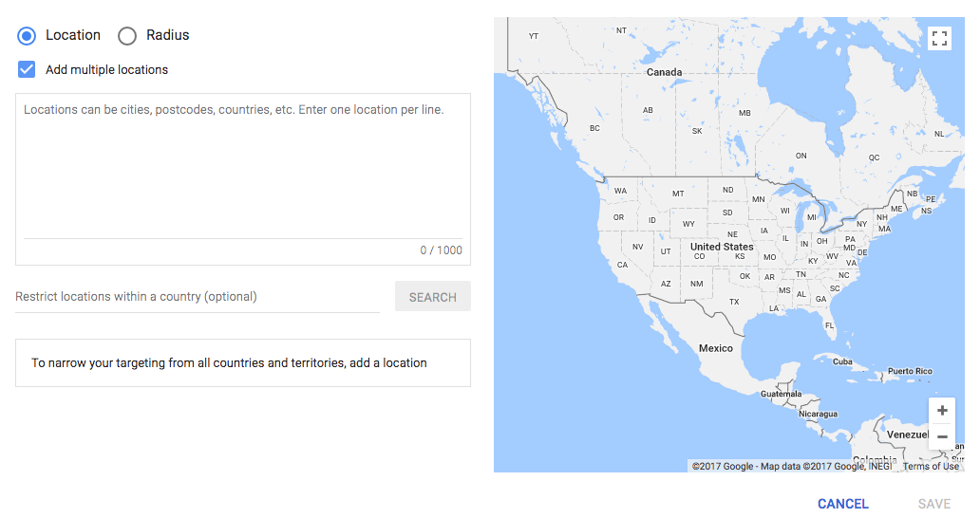Click the Mexico label on map
The height and width of the screenshot is (518, 980).
(x=716, y=348)
